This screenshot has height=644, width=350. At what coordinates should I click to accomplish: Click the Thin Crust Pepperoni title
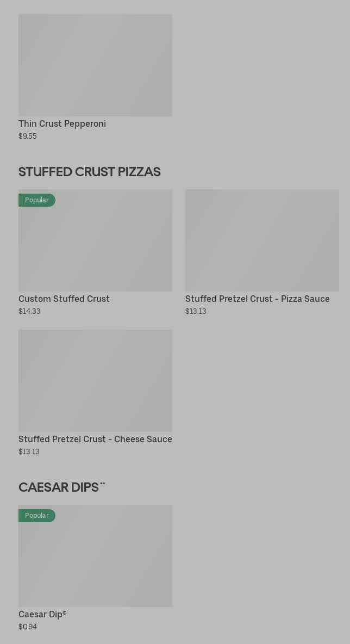pos(62,123)
